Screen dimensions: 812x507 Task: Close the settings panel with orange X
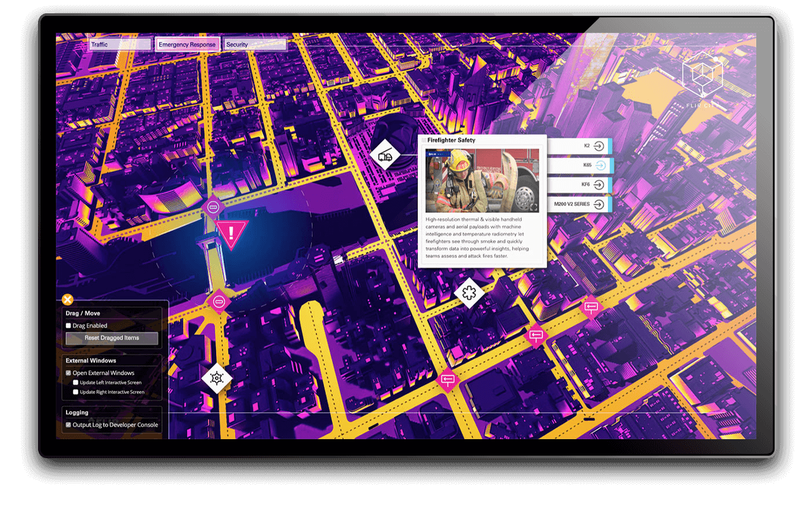pos(67,300)
